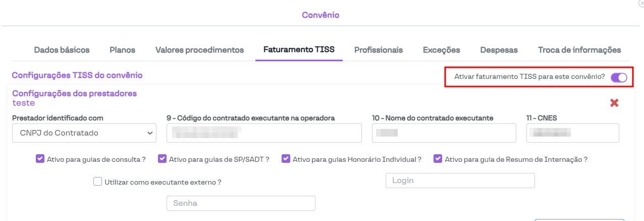The height and width of the screenshot is (221, 644).
Task: Uncheck Ativo para guia de Resumo de Internação
Action: click(x=438, y=159)
